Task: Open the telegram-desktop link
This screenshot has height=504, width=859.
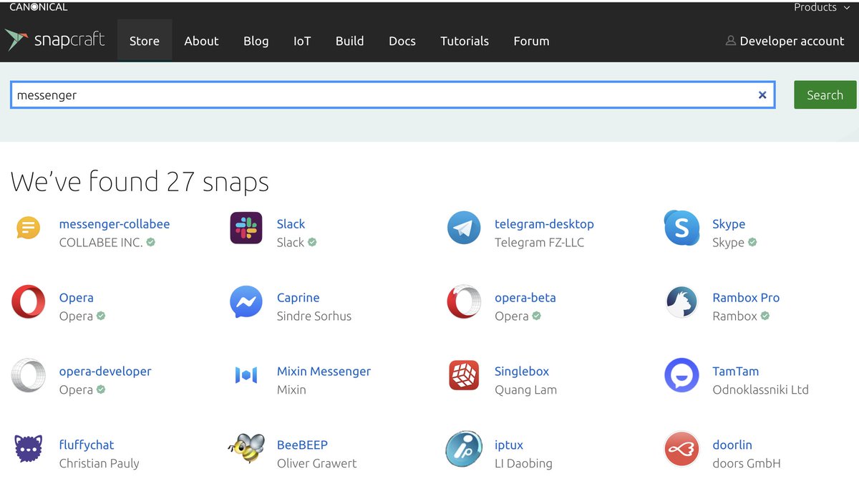Action: click(544, 224)
